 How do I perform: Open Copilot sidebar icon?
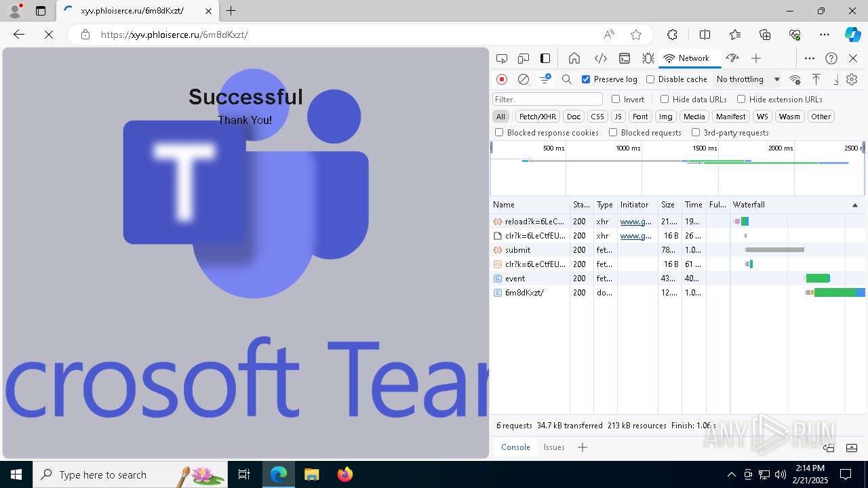point(852,35)
